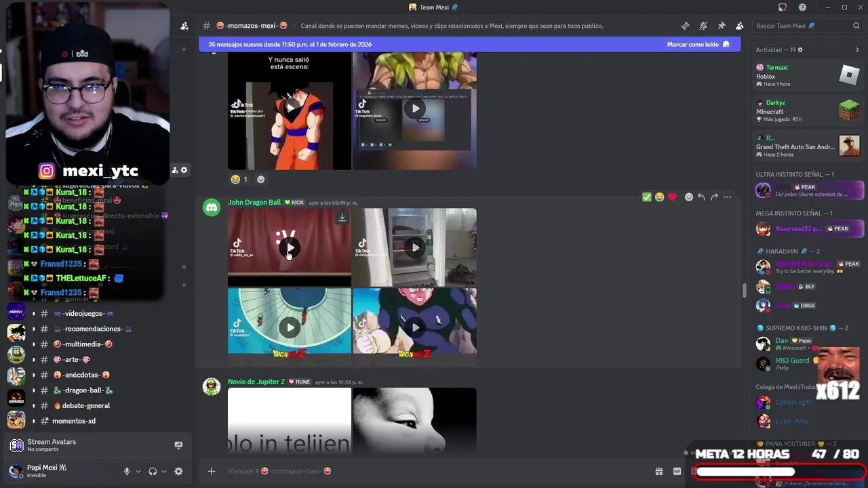Viewport: 868px width, 488px height.
Task: Toggle channel notification mute bell icon
Action: [x=703, y=26]
